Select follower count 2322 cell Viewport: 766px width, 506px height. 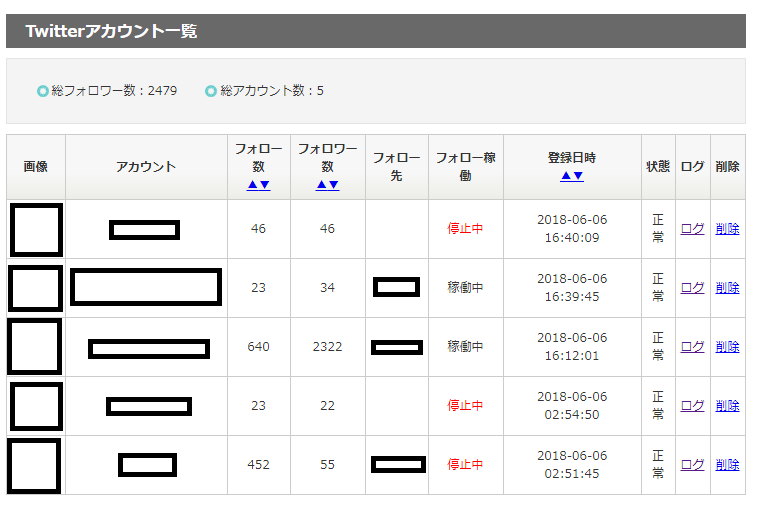[327, 347]
